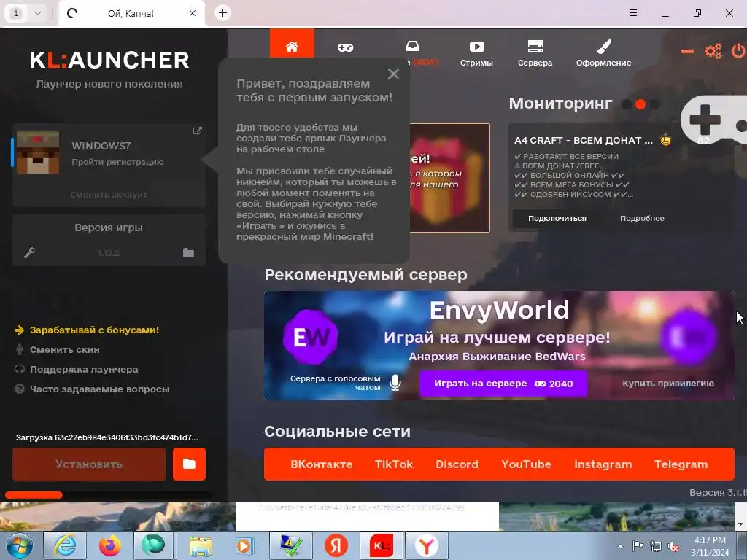747x560 pixels.
Task: Open the ВКонтакте social link
Action: click(322, 464)
